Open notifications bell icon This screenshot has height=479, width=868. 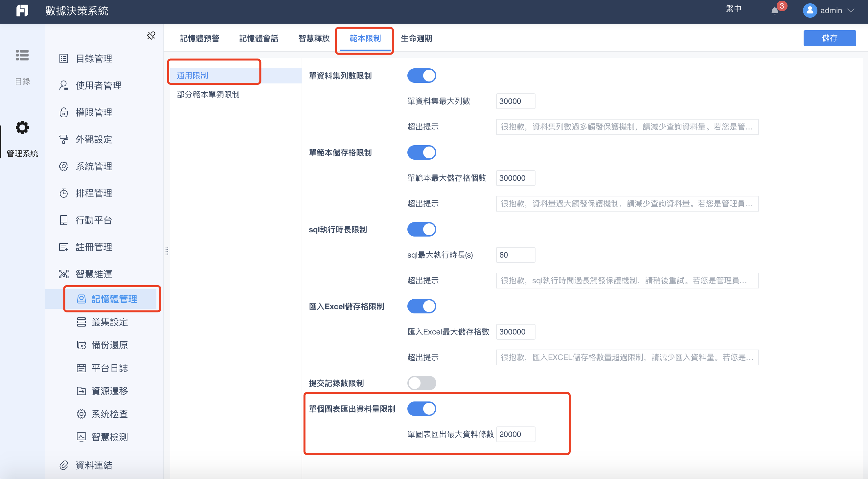(775, 11)
